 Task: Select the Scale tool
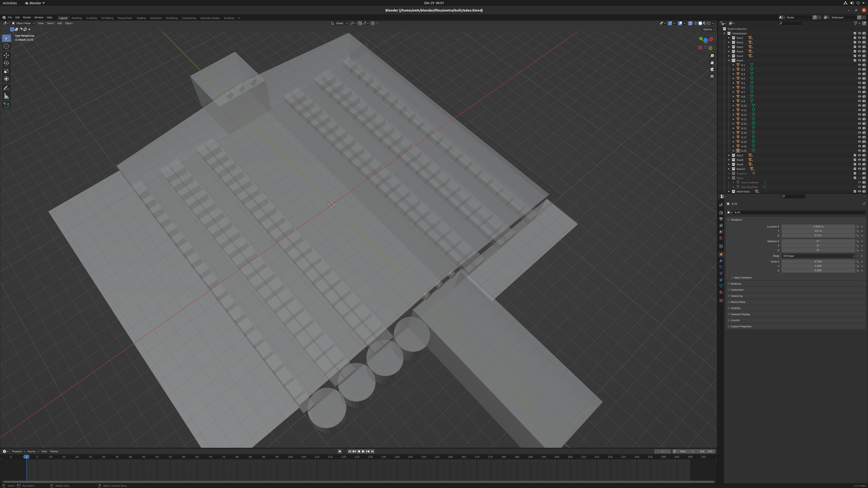pos(6,71)
